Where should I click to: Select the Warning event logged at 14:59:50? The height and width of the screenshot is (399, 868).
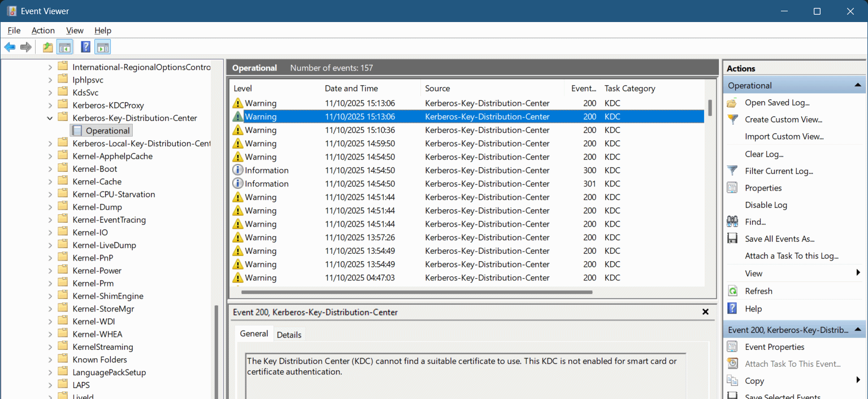396,143
